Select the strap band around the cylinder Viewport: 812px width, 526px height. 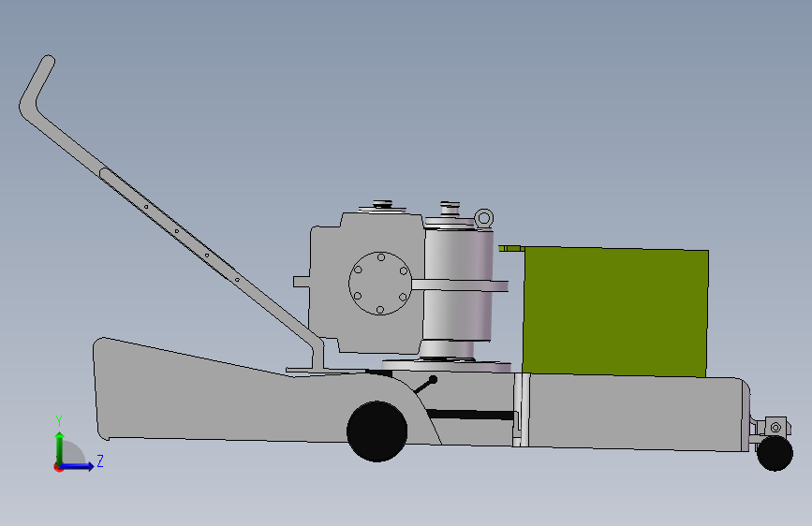pyautogui.click(x=460, y=285)
